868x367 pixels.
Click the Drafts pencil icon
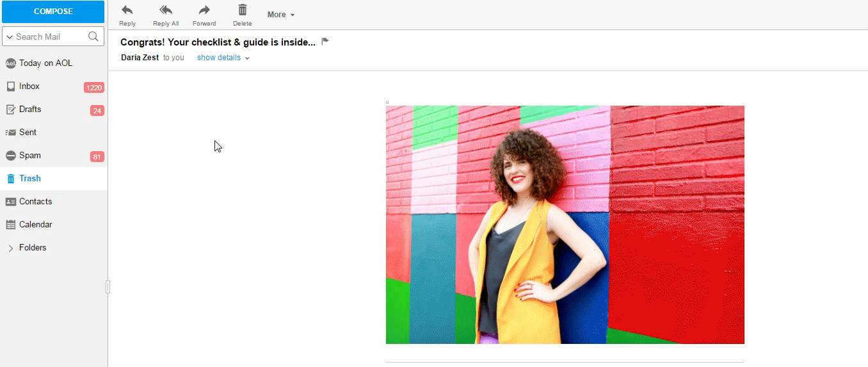(x=11, y=110)
